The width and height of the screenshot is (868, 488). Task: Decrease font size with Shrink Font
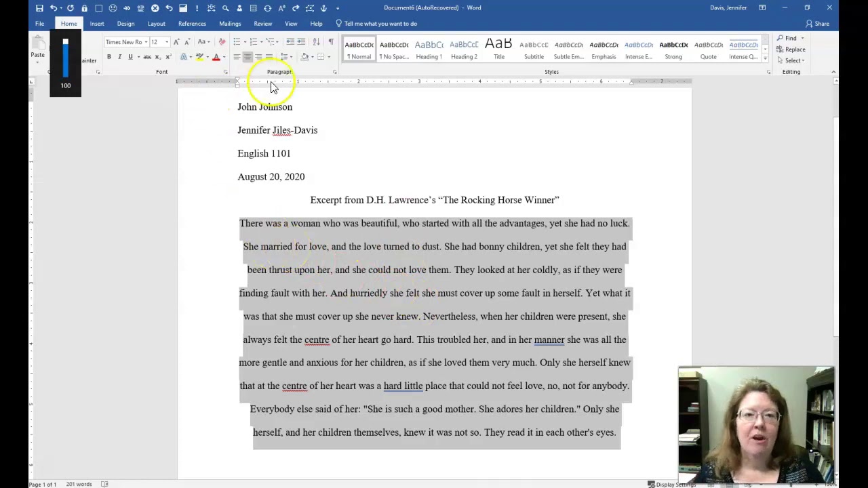pos(188,42)
